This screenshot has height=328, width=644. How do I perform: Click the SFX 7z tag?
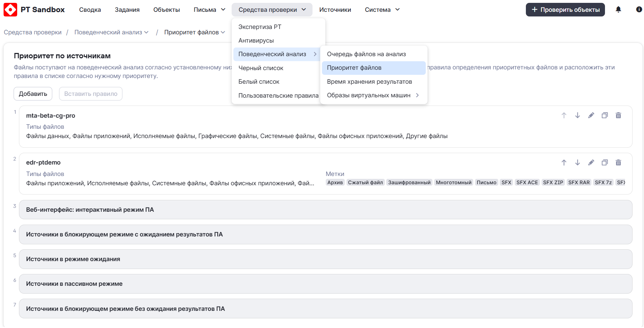pos(603,182)
